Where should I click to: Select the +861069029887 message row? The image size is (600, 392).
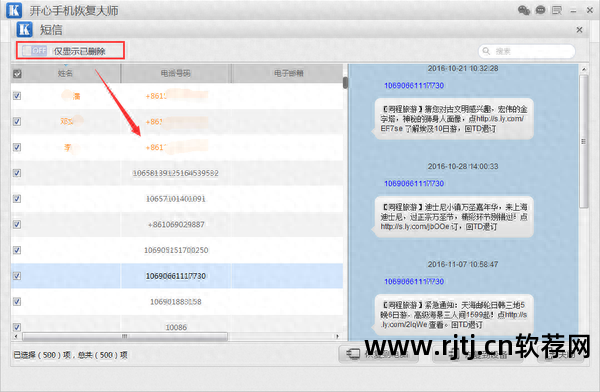pyautogui.click(x=177, y=224)
